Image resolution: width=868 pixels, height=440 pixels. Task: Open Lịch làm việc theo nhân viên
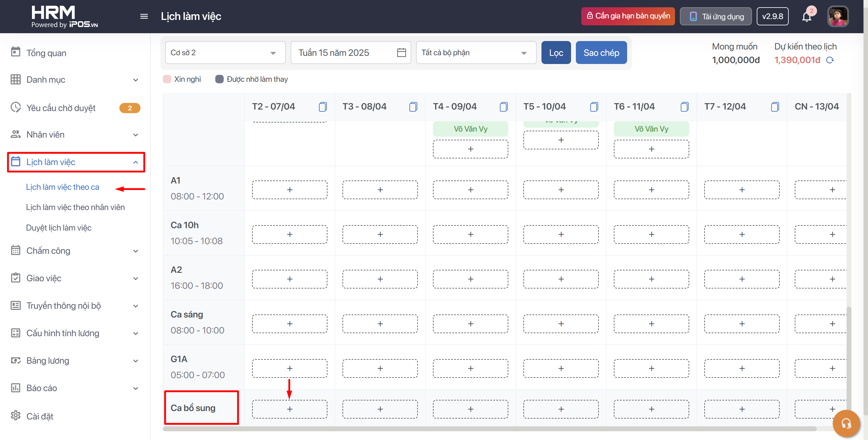(75, 207)
